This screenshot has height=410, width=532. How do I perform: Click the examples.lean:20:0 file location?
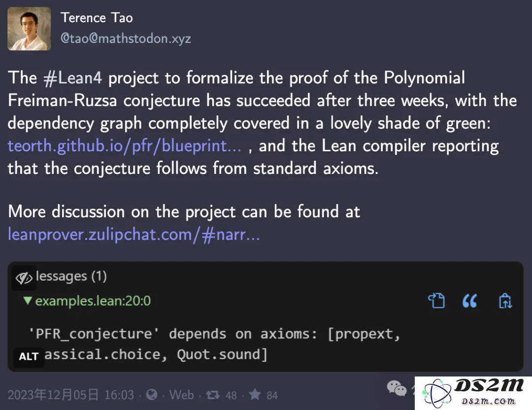(x=93, y=301)
